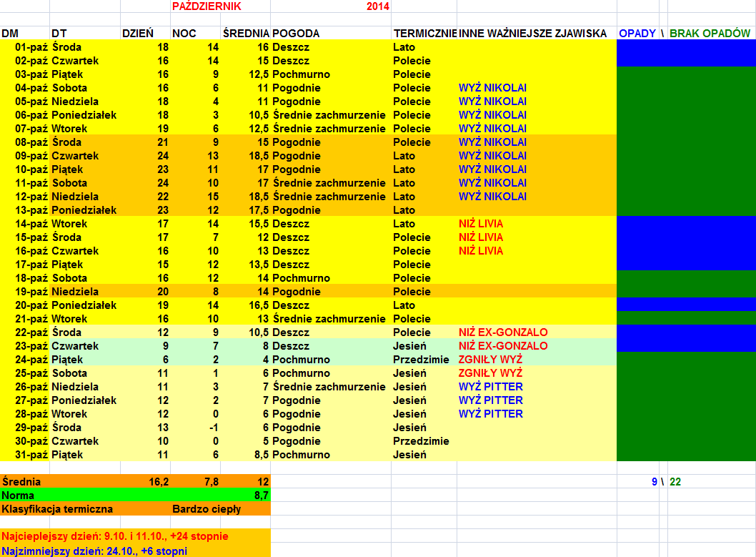
Task: Select the Najzimniejszy dzień summary cell
Action: [x=94, y=551]
